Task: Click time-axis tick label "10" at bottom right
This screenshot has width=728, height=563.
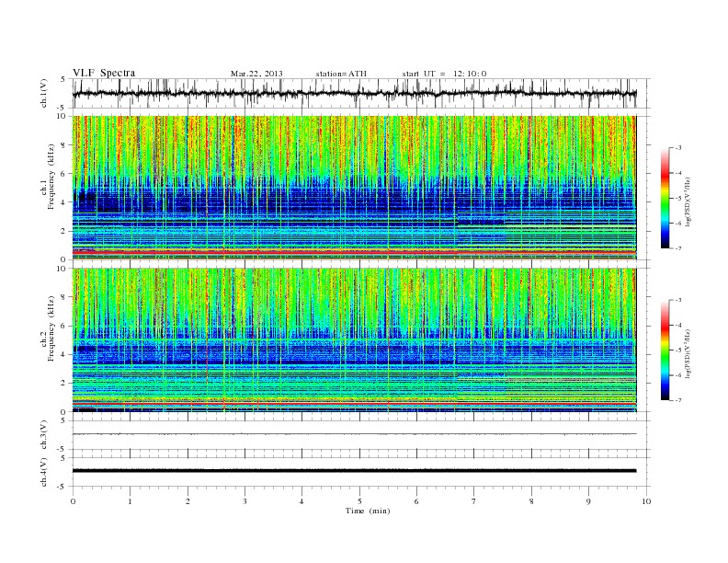Action: tap(646, 501)
